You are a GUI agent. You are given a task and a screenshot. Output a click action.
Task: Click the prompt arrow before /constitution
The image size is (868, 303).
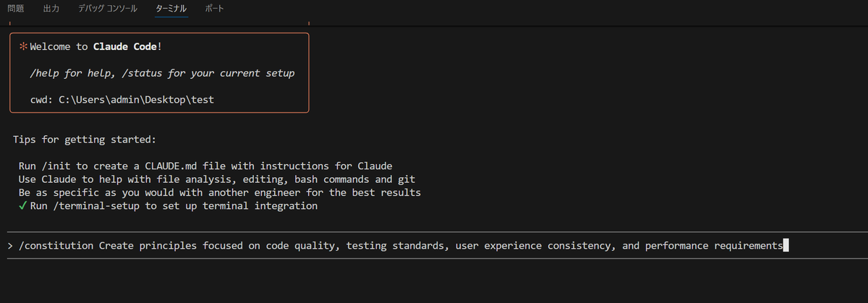[10, 246]
